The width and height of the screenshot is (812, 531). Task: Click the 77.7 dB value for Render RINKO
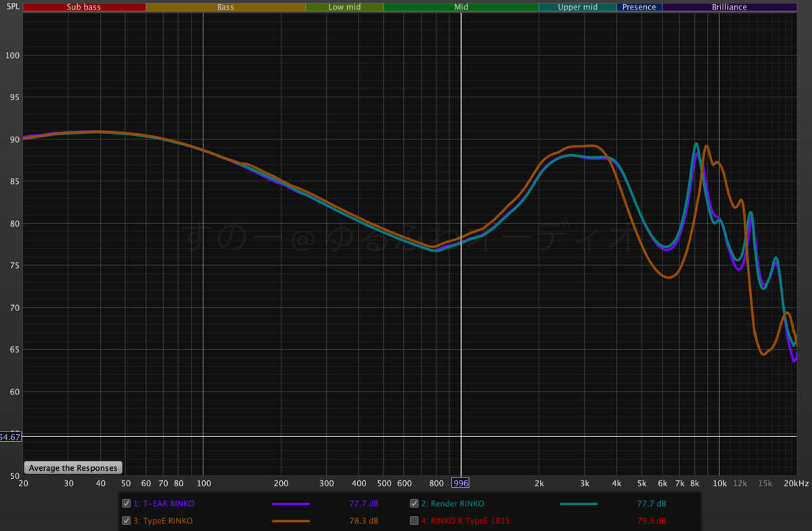652,504
